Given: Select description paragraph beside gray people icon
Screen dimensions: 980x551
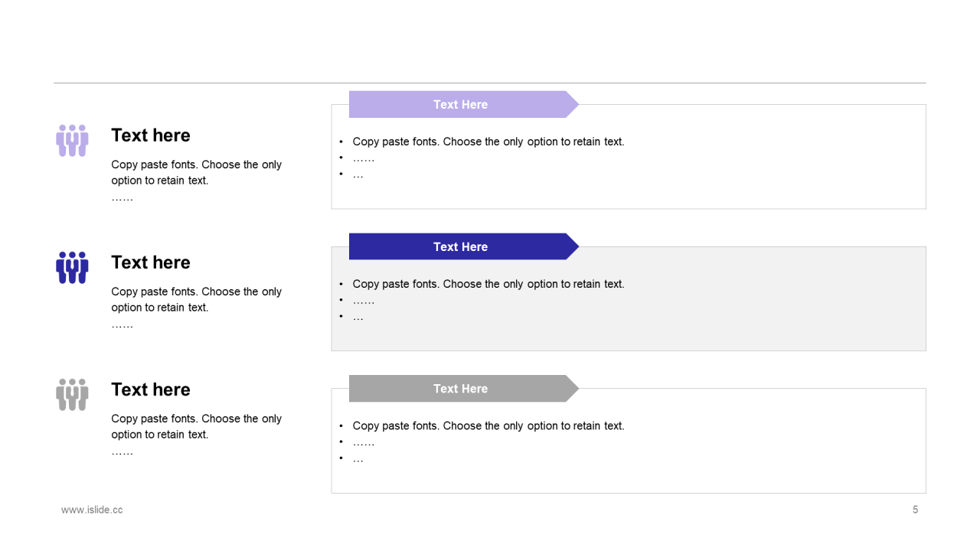Looking at the screenshot, I should (x=197, y=435).
